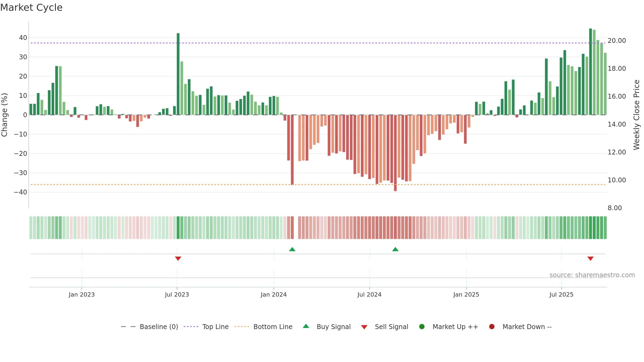Click the −40 tick on Change axis
The height and width of the screenshot is (362, 644).
pos(21,192)
